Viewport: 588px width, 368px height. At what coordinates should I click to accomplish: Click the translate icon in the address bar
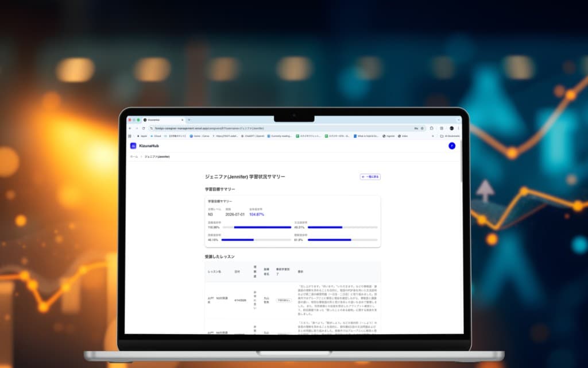[x=416, y=128]
